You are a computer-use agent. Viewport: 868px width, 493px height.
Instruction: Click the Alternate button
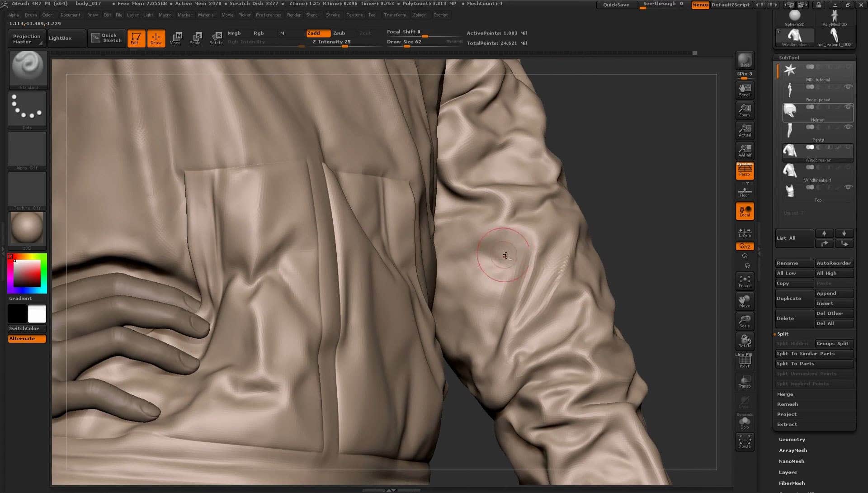click(27, 339)
